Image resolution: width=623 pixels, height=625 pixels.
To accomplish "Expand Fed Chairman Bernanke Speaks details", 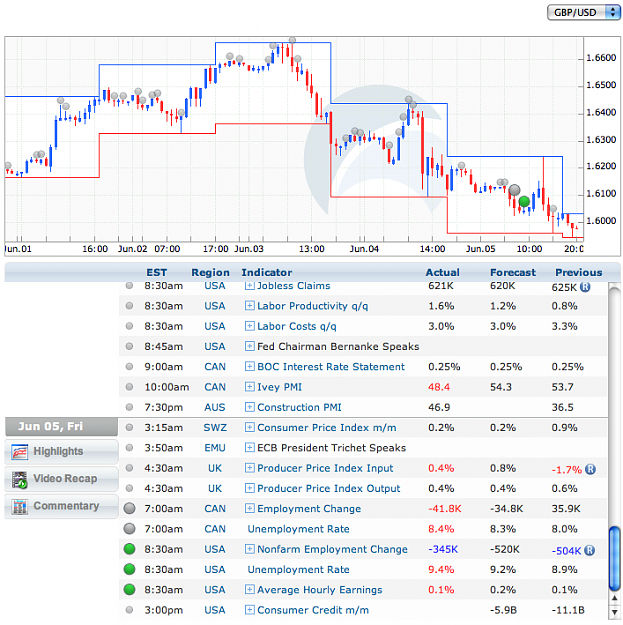I will [250, 346].
